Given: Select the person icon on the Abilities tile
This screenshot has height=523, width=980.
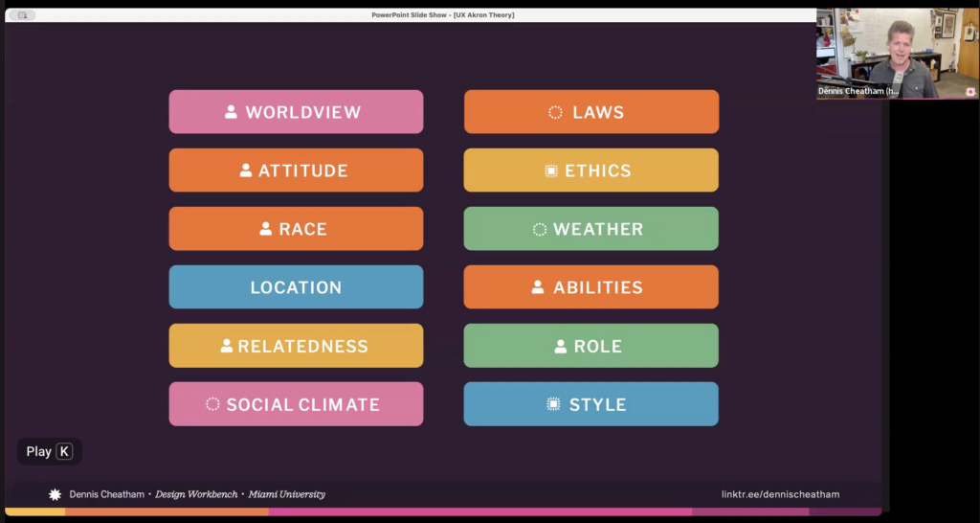Looking at the screenshot, I should point(538,287).
